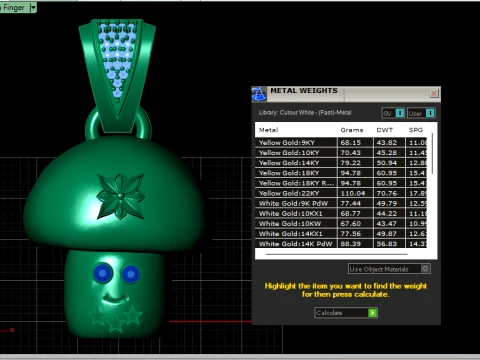Select the Yellow Gold:10KY row
The image size is (480, 360).
point(341,153)
